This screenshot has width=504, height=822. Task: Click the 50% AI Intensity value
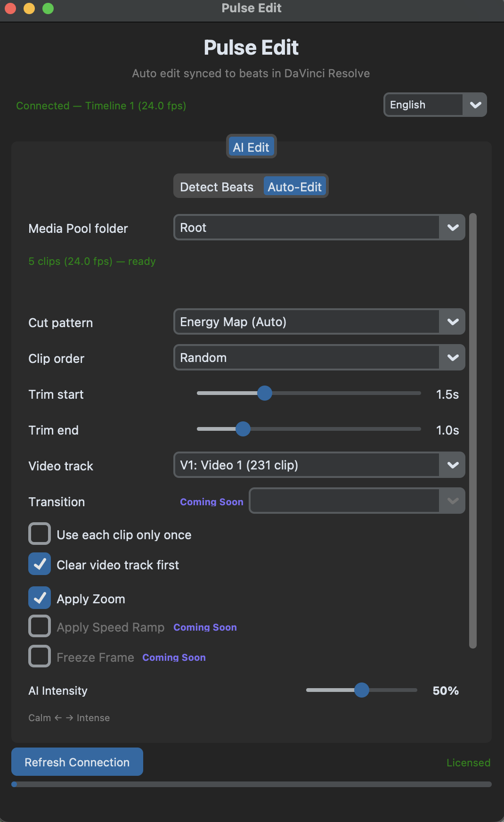coord(446,691)
